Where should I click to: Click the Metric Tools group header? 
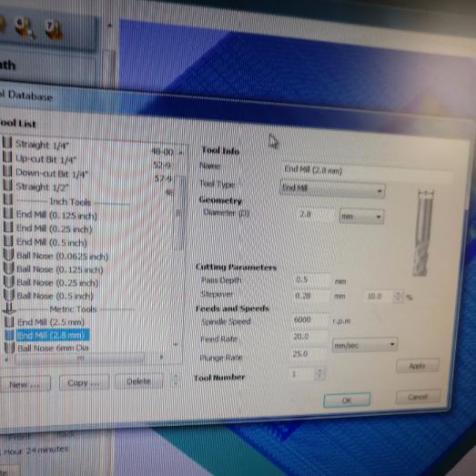tap(73, 309)
